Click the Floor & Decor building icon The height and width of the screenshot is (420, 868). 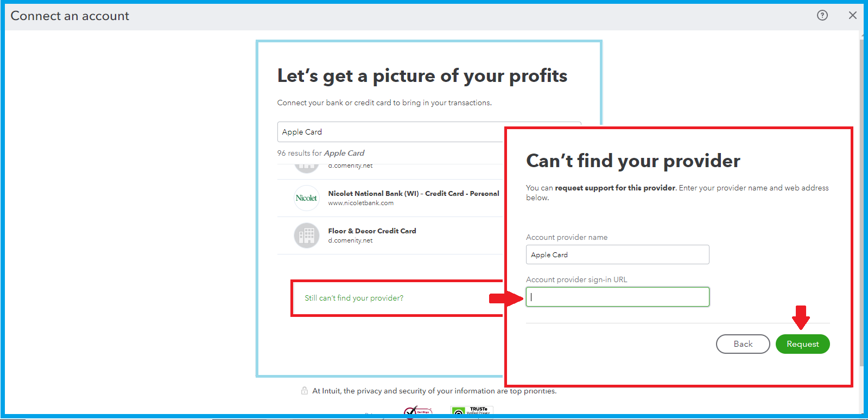coord(307,236)
